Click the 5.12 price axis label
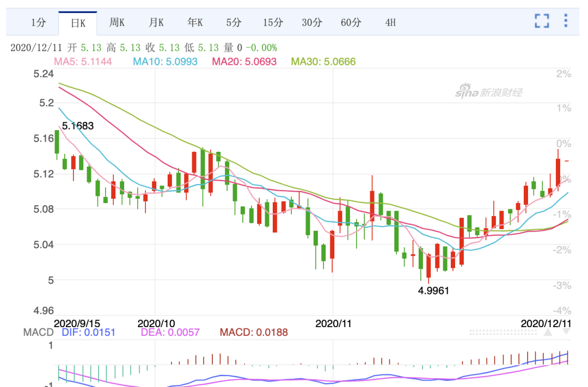The height and width of the screenshot is (387, 588). coord(44,174)
